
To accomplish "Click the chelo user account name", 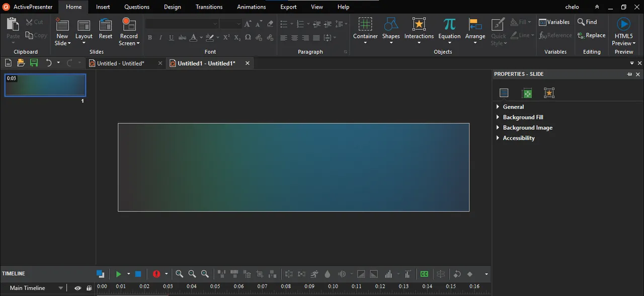I will tap(572, 7).
